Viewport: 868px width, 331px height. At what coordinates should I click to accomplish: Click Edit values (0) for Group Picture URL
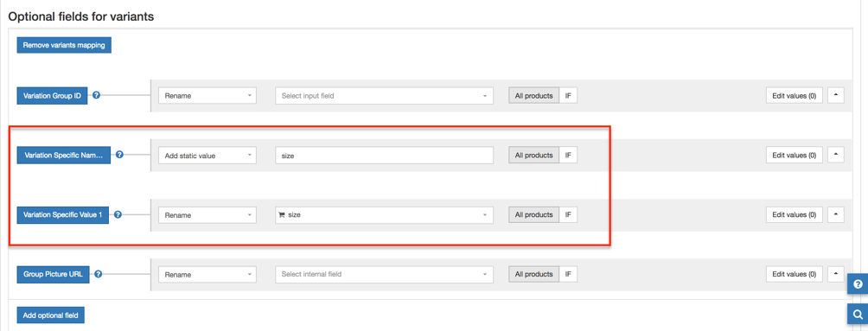[x=795, y=274]
